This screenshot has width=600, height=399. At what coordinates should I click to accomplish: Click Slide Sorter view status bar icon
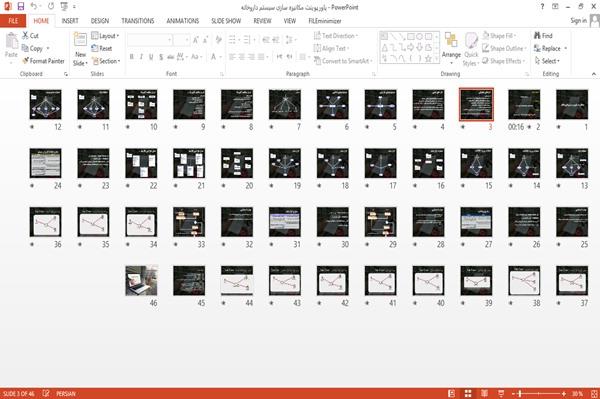point(468,393)
